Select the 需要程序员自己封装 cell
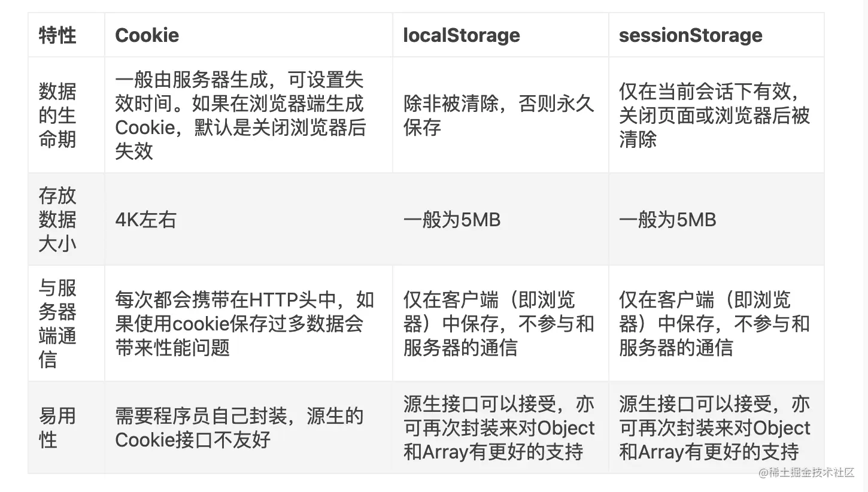 pyautogui.click(x=248, y=427)
